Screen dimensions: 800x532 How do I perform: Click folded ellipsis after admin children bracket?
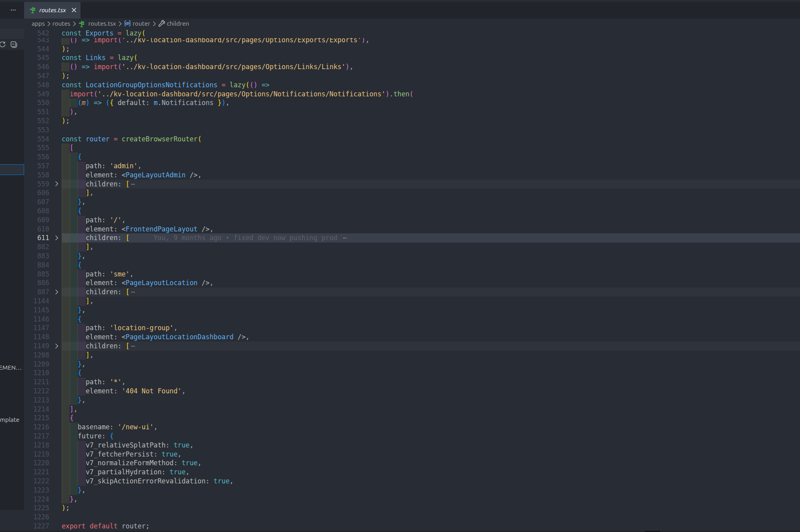click(x=133, y=184)
